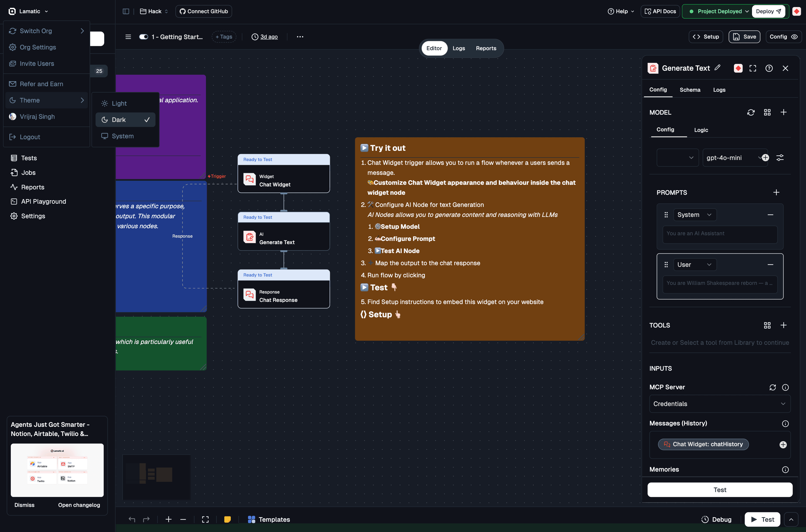The image size is (806, 532).
Task: Toggle the flow active switch
Action: [144, 37]
